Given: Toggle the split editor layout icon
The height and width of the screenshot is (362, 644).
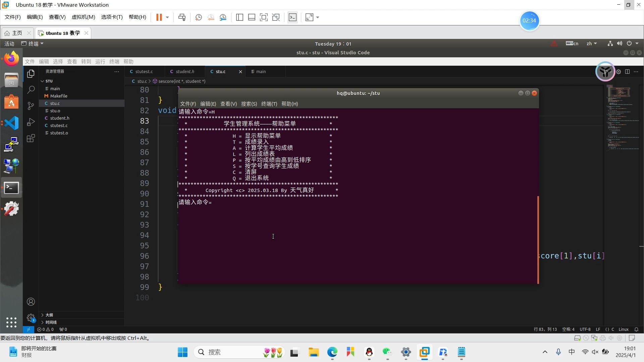Looking at the screenshot, I should (627, 71).
